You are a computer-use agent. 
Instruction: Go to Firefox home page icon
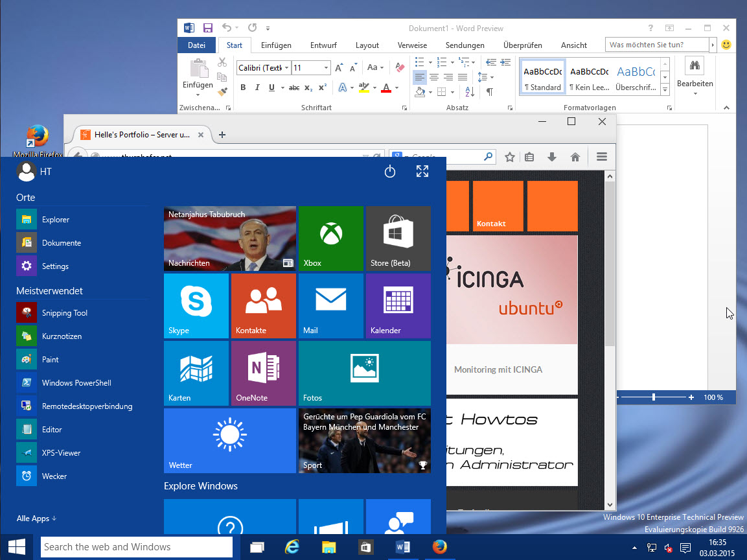[x=575, y=157]
